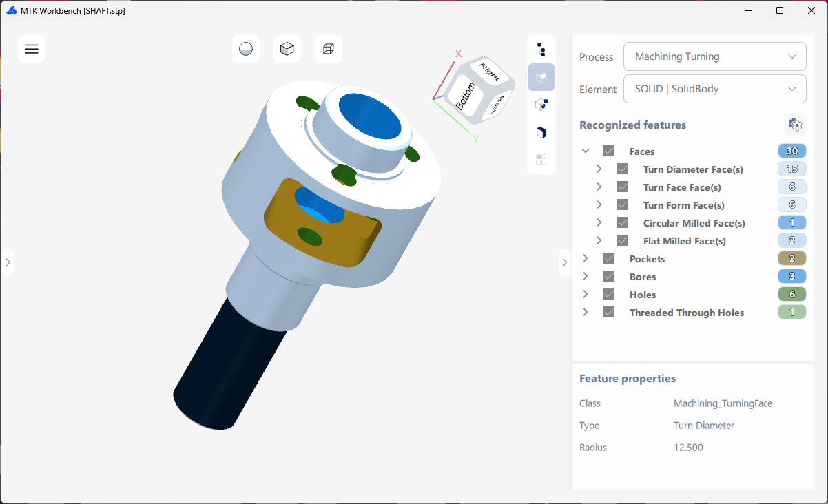Image resolution: width=828 pixels, height=504 pixels.
Task: Expand Flat Milled Face(s) node
Action: (599, 240)
